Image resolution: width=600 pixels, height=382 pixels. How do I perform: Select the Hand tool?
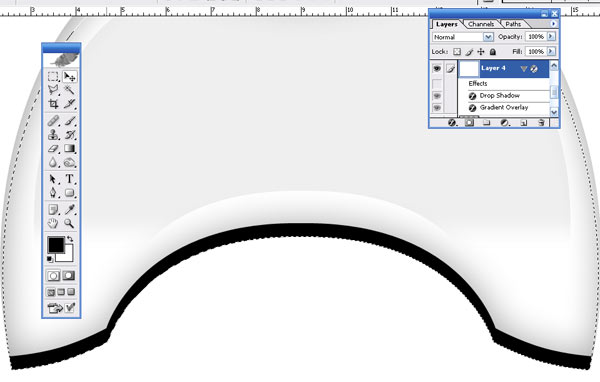(53, 223)
